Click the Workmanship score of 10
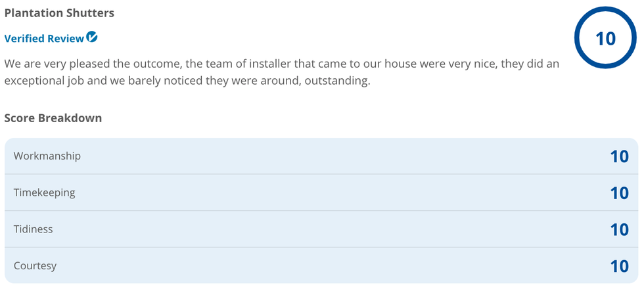This screenshot has width=644, height=289. [x=619, y=156]
